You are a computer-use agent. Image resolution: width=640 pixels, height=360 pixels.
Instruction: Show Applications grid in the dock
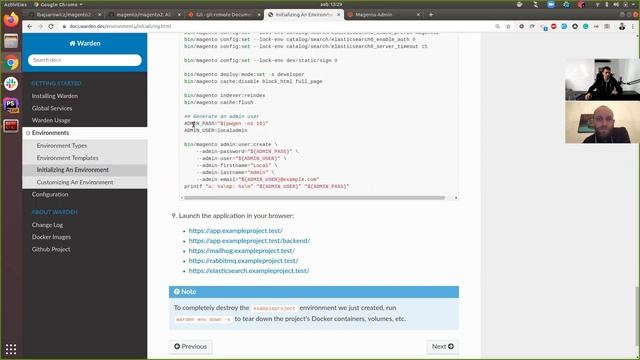(11, 349)
